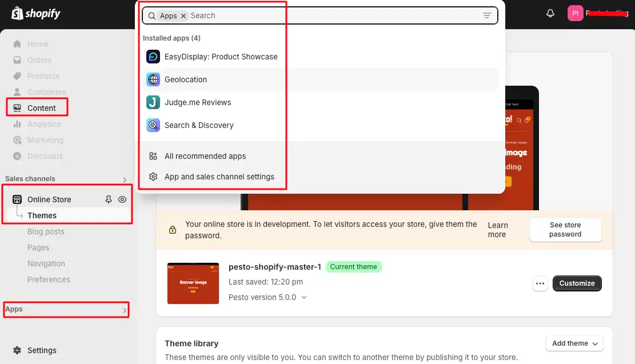Click the Current theme badge
Viewport: 635px width, 364px height.
coord(354,267)
